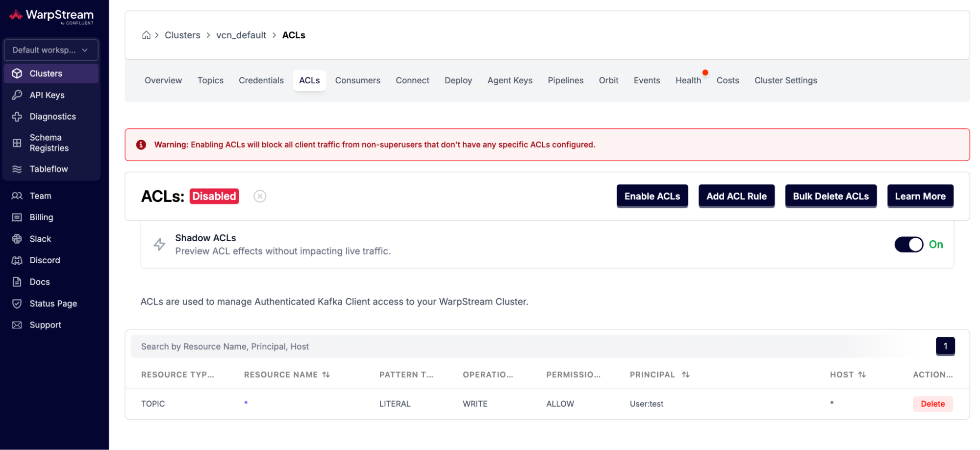The width and height of the screenshot is (980, 450).
Task: Switch to the Credentials tab
Action: pos(261,80)
